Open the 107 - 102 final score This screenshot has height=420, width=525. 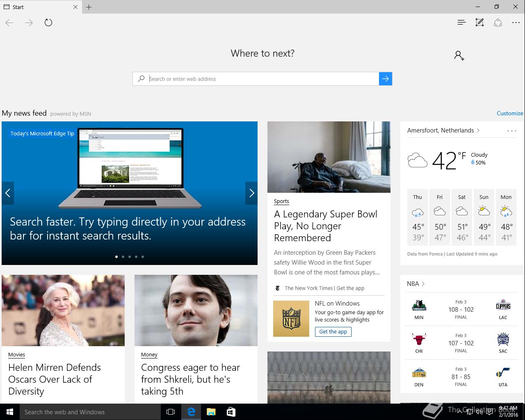(x=461, y=343)
